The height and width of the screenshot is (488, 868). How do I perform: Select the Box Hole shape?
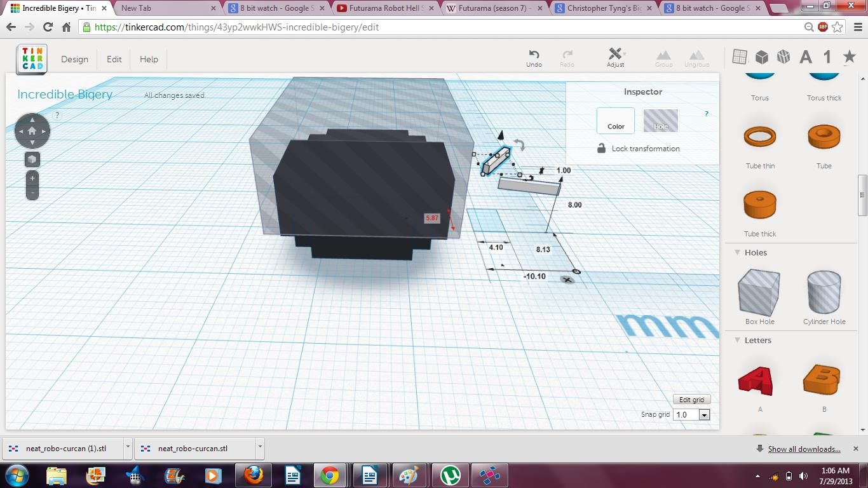[759, 293]
